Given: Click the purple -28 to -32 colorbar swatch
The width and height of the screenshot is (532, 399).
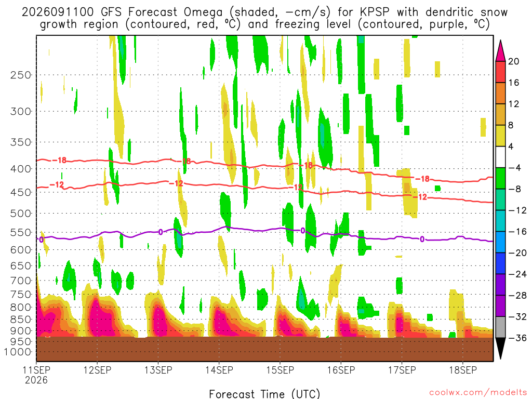Looking at the screenshot, I should [x=500, y=305].
